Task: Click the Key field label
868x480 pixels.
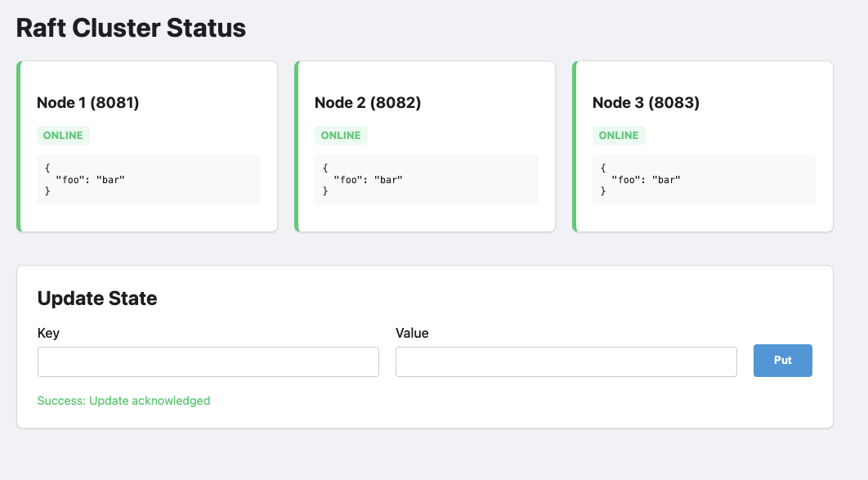Action: [x=48, y=333]
